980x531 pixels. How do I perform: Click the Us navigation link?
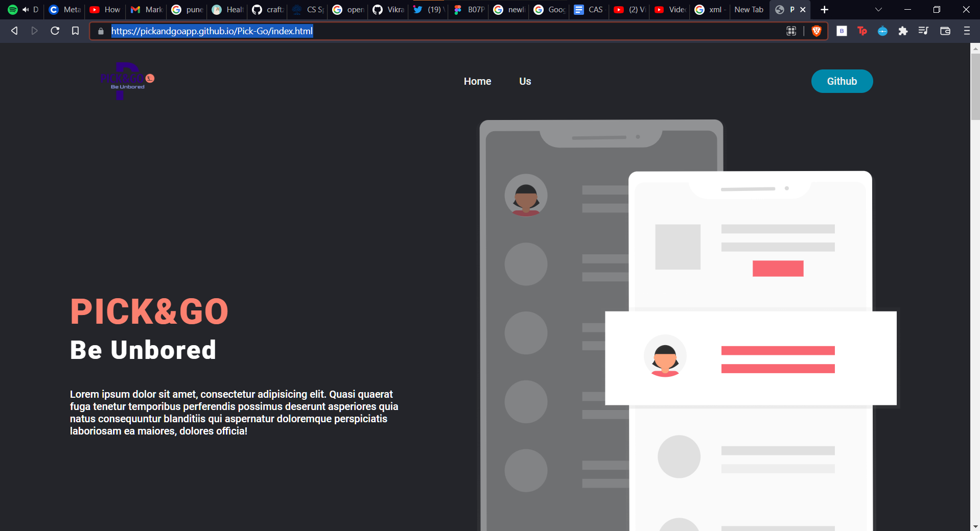click(x=525, y=81)
